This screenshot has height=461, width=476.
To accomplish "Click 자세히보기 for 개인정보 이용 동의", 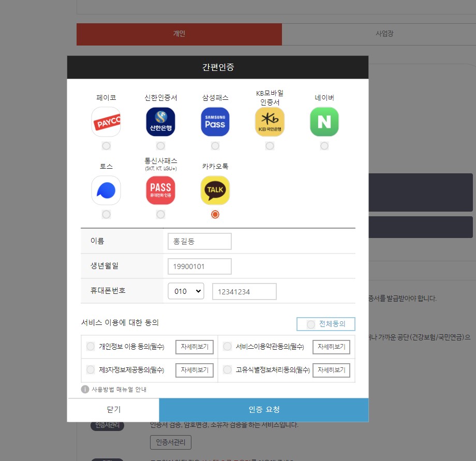I will 195,347.
